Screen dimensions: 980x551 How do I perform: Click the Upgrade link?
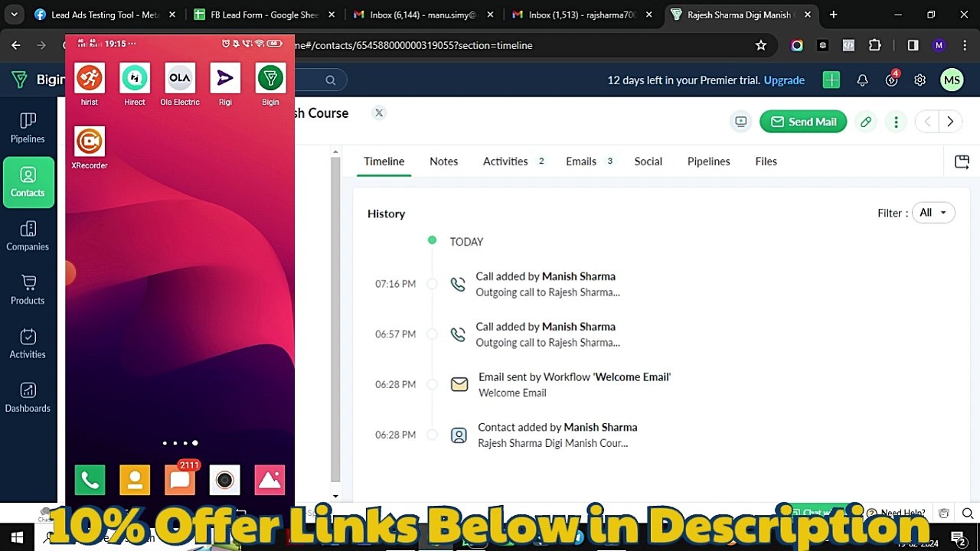point(784,80)
